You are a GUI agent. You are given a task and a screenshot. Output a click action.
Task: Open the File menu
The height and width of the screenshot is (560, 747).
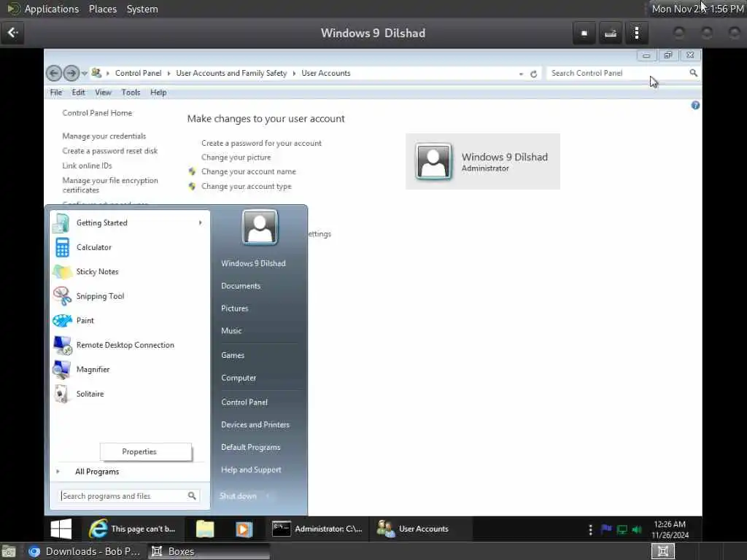click(x=56, y=93)
